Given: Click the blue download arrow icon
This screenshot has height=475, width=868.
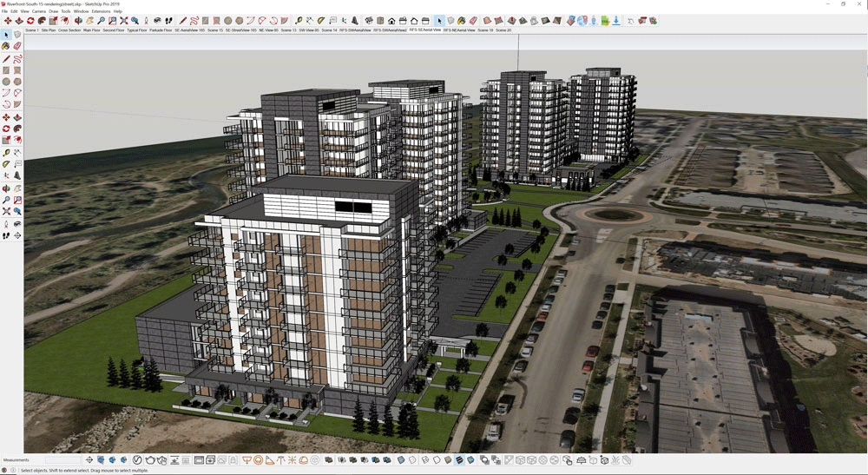Looking at the screenshot, I should click(616, 21).
